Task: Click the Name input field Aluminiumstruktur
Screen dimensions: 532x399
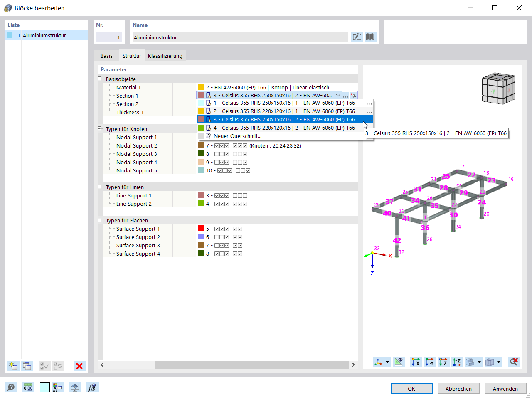Action: [240, 37]
